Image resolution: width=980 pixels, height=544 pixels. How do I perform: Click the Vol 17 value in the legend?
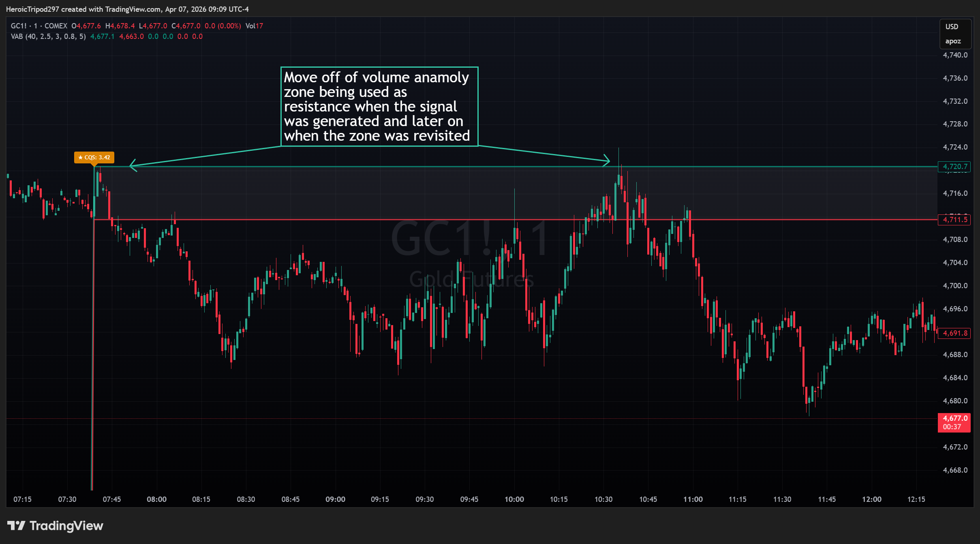click(254, 26)
